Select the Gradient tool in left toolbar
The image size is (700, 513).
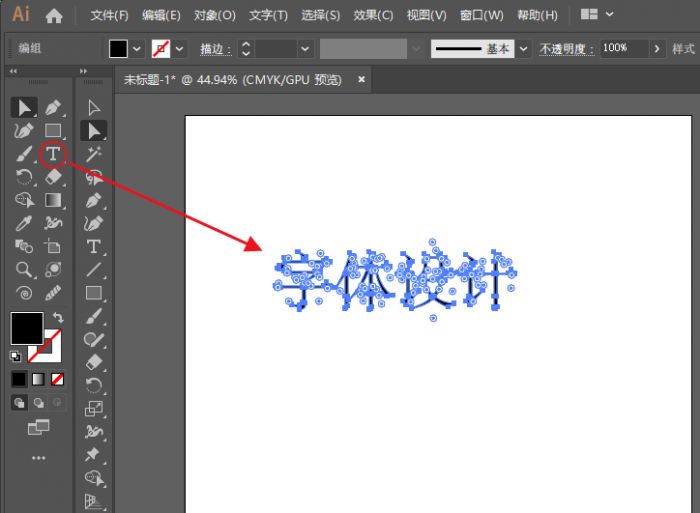53,200
